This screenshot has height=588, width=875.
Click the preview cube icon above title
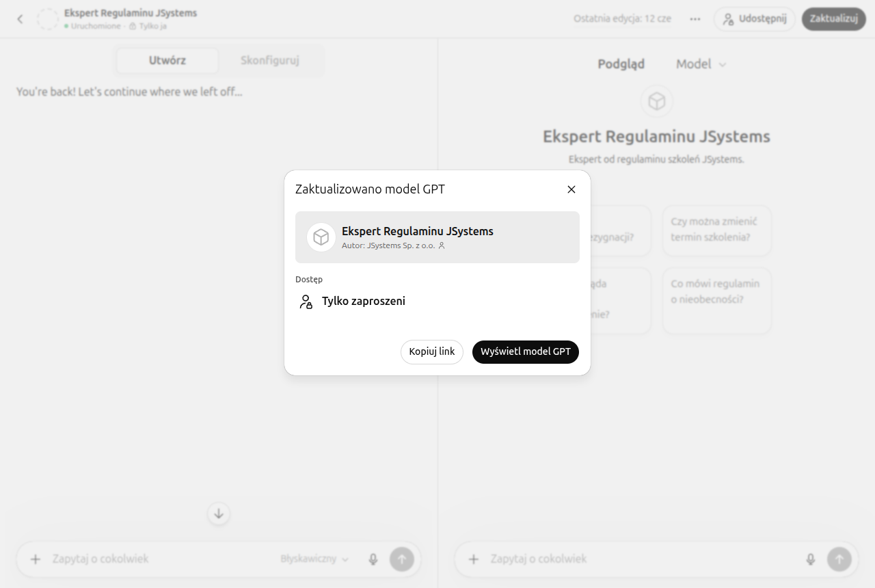(x=657, y=101)
